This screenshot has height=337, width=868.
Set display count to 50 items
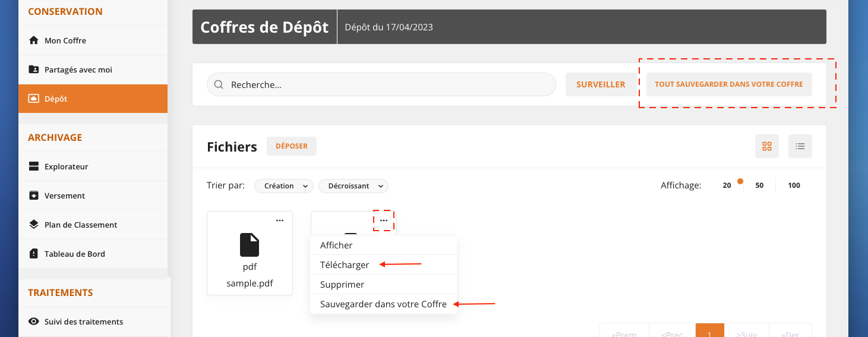pyautogui.click(x=759, y=185)
